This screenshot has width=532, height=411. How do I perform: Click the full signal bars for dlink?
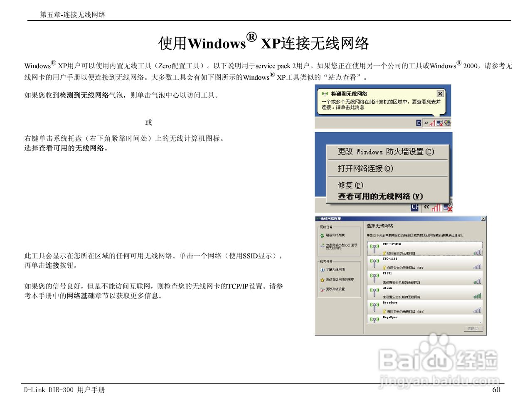tap(478, 296)
